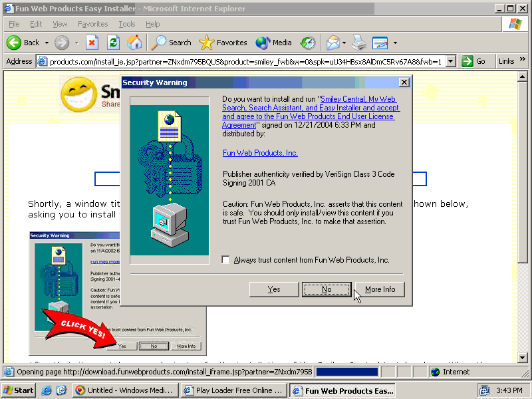The image size is (532, 399).
Task: Stop page loading with red X icon
Action: click(x=92, y=43)
